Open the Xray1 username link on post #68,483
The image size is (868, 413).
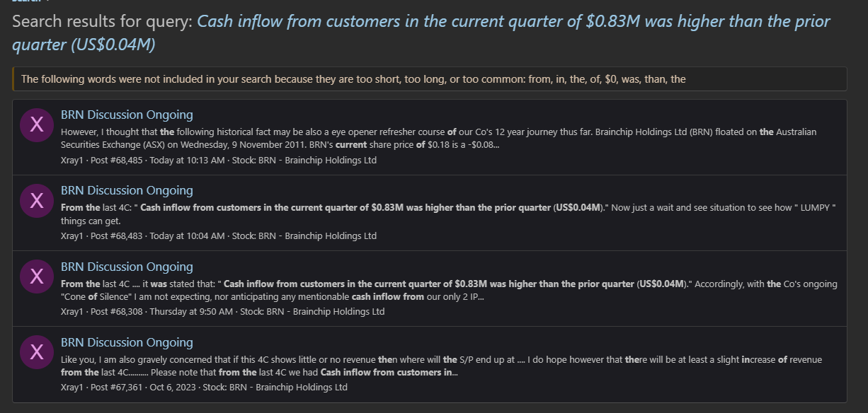72,235
